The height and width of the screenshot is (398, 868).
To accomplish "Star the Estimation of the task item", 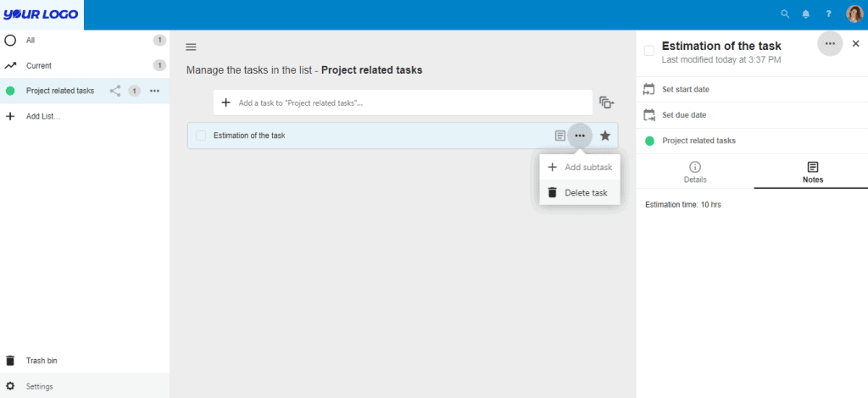I will (605, 135).
